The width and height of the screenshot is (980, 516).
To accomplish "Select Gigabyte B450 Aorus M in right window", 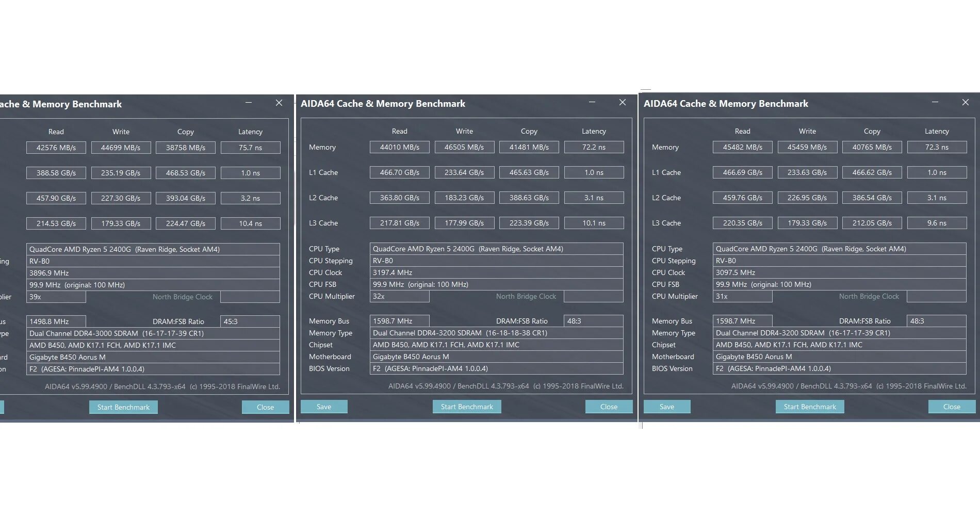I will click(840, 357).
